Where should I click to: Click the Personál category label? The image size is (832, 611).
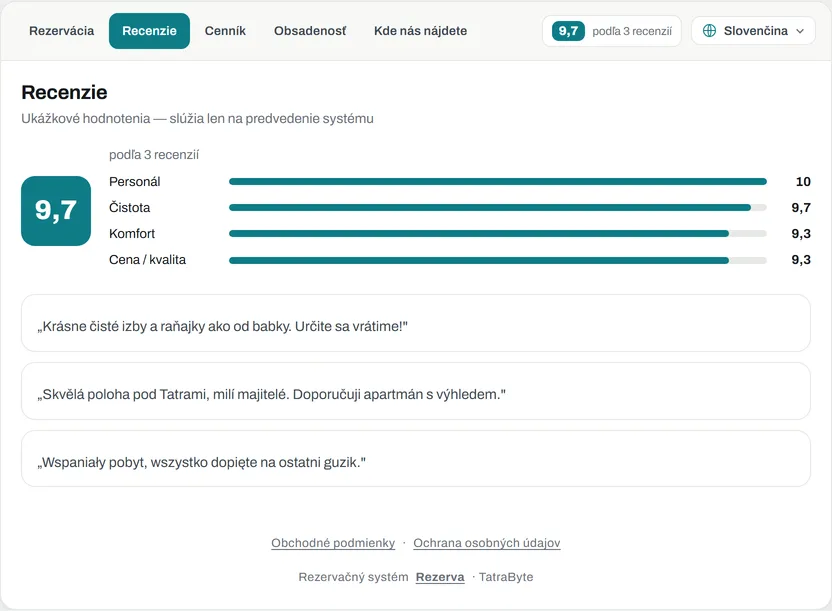click(x=135, y=181)
